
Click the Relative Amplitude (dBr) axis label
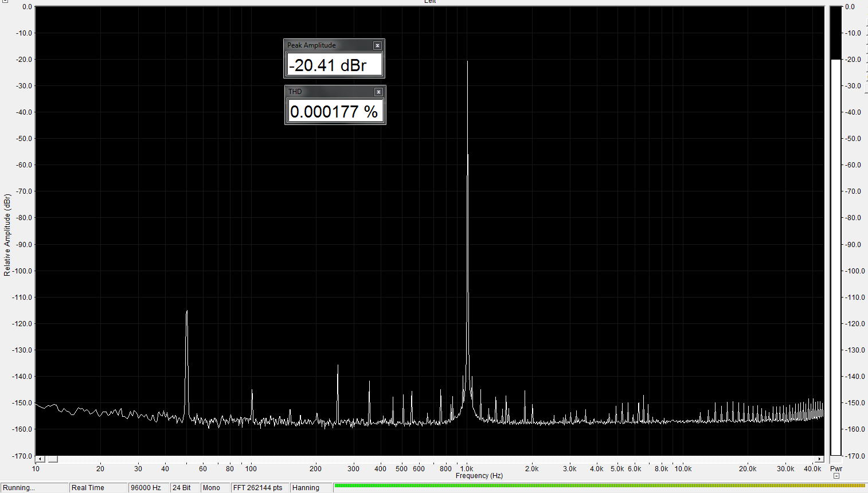pos(7,235)
